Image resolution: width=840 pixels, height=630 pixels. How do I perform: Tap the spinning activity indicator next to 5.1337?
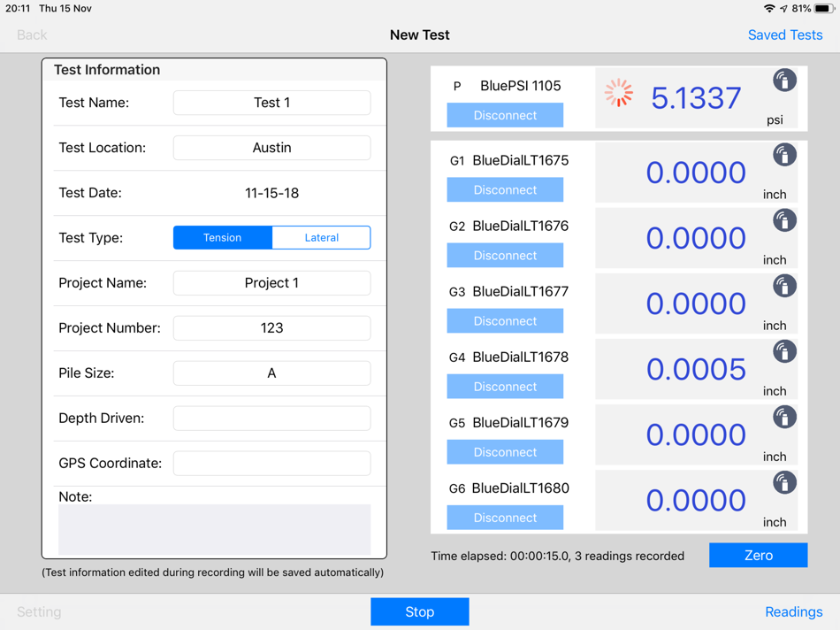tap(619, 93)
